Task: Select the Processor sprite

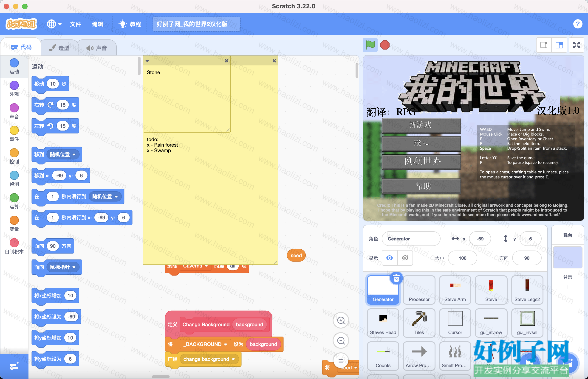Action: pos(419,290)
